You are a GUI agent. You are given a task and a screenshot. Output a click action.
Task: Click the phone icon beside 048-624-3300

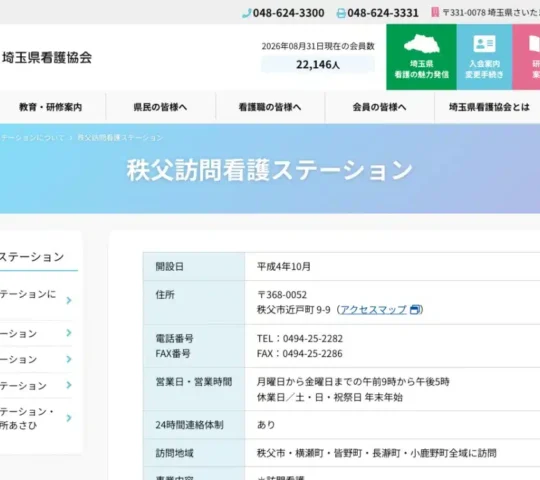(246, 13)
